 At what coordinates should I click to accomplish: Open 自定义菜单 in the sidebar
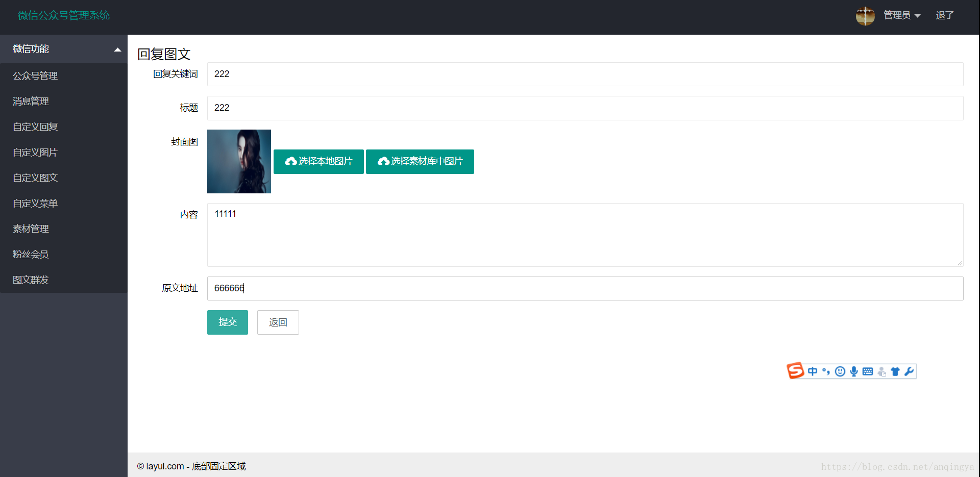(64, 204)
